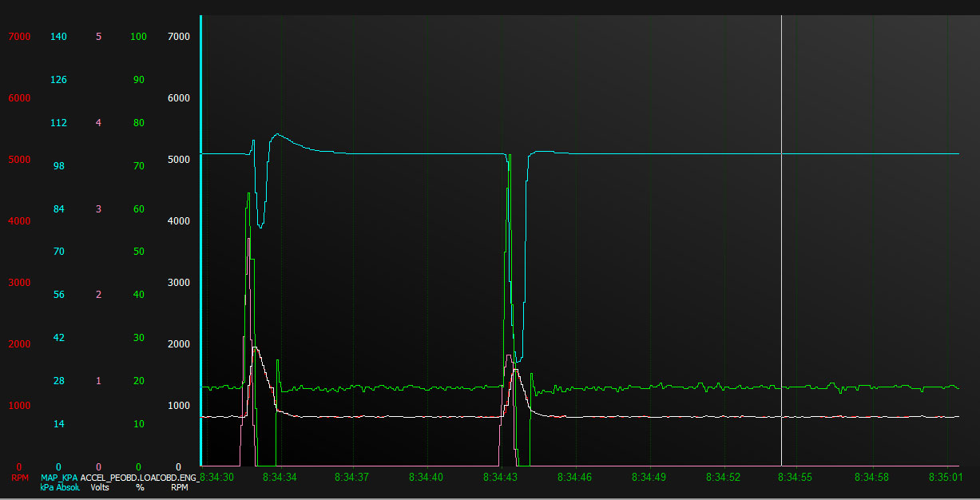The width and height of the screenshot is (980, 500).
Task: Select the red RPM axis label
Action: tap(20, 478)
